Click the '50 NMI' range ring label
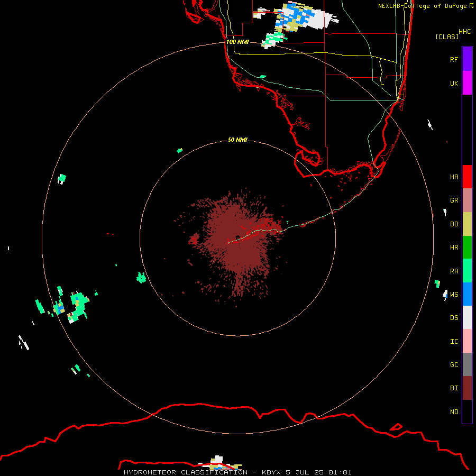476x476 pixels. [237, 140]
